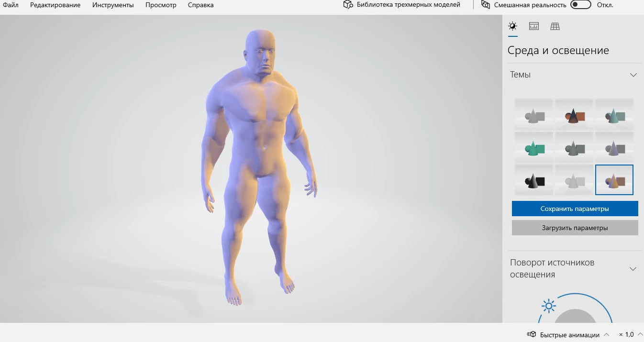
Task: Click the quick animations cube icon
Action: [531, 334]
